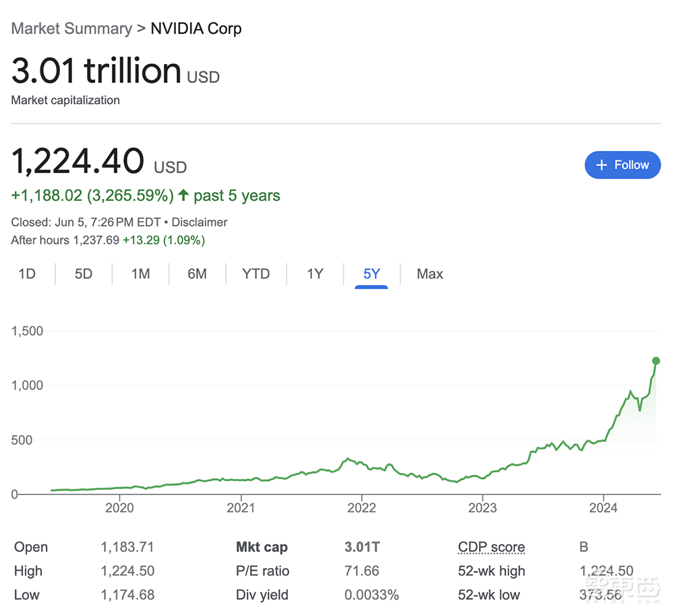Image resolution: width=674 pixels, height=616 pixels.
Task: Select the 1Y chart range
Action: tap(314, 274)
